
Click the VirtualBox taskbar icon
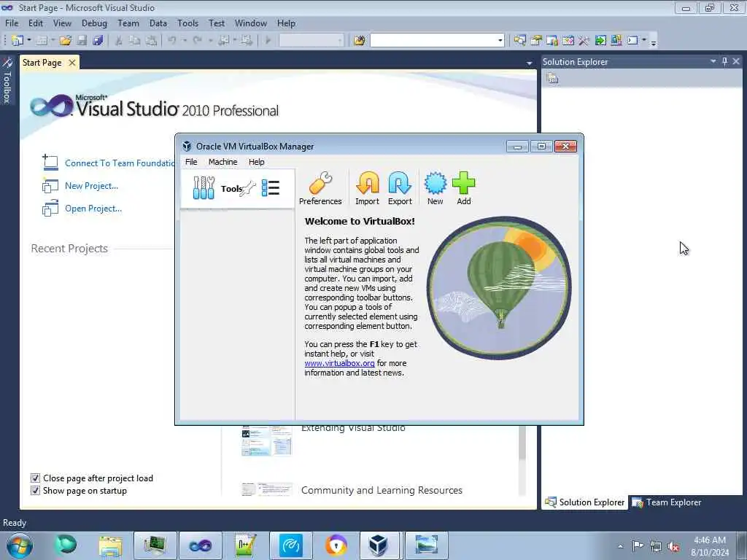coord(379,545)
